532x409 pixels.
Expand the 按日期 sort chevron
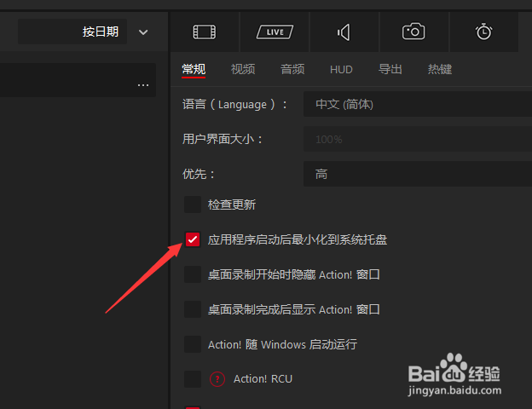(143, 32)
